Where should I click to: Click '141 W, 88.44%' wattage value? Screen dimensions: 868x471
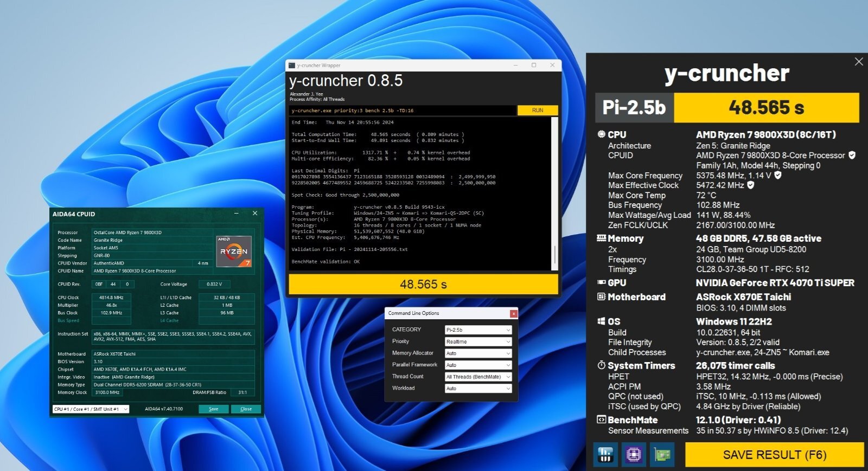(723, 215)
